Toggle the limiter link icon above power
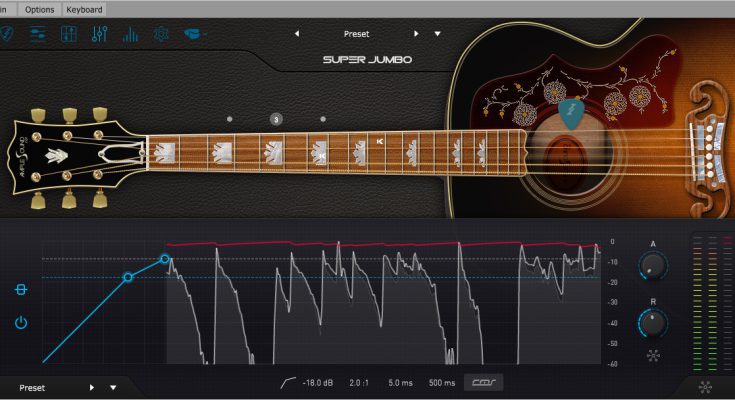 pyautogui.click(x=21, y=290)
